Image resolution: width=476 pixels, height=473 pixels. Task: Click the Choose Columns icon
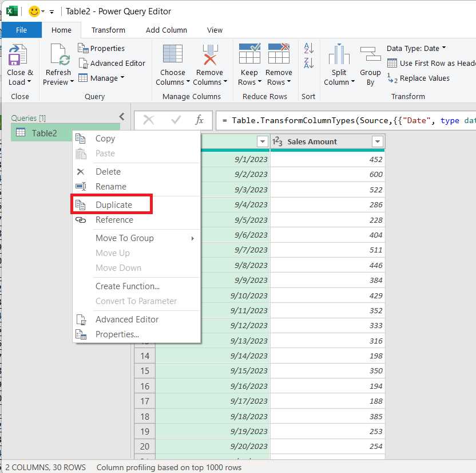172,54
